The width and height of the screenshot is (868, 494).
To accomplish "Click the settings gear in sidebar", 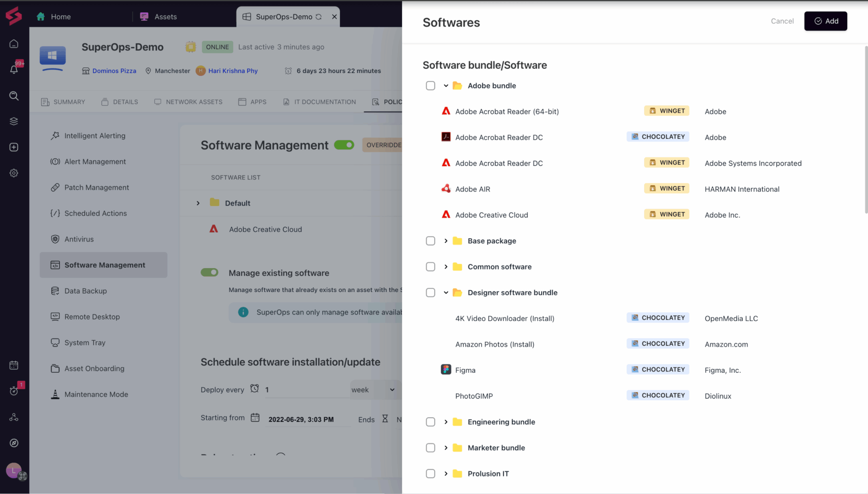I will pyautogui.click(x=14, y=173).
